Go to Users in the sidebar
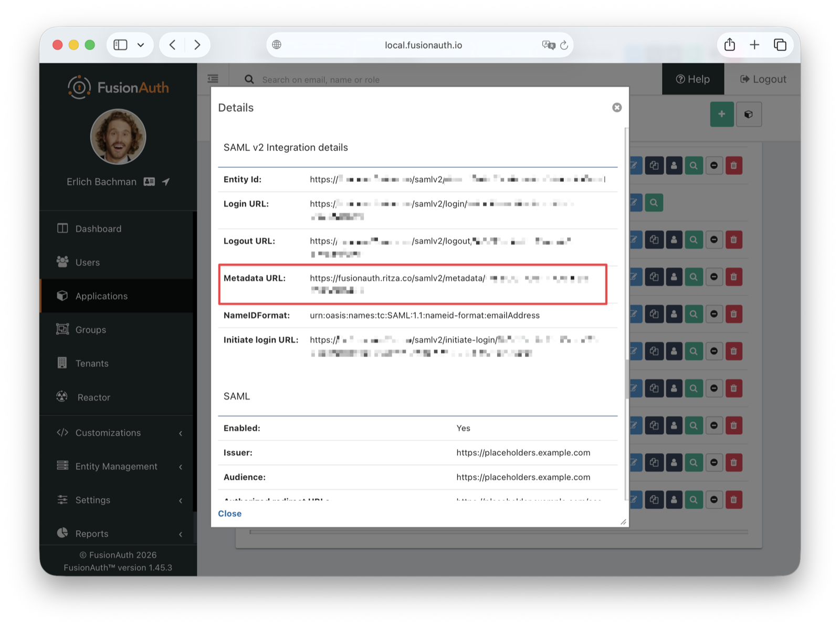Viewport: 840px width, 628px height. point(87,263)
